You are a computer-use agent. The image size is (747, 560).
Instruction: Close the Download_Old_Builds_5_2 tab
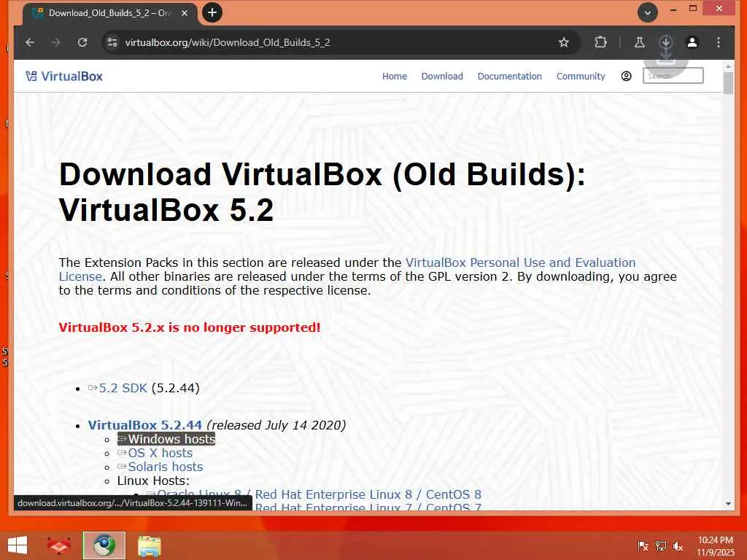[185, 13]
